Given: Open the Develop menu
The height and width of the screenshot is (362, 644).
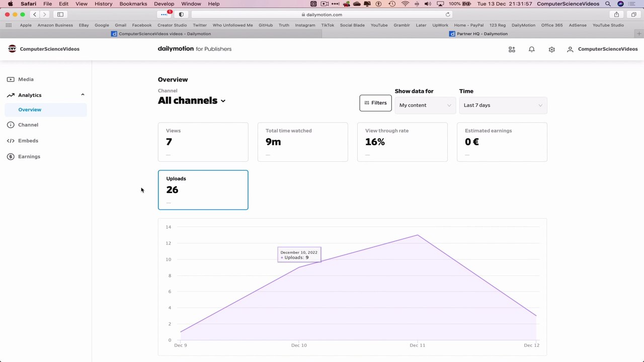Looking at the screenshot, I should pos(164,4).
